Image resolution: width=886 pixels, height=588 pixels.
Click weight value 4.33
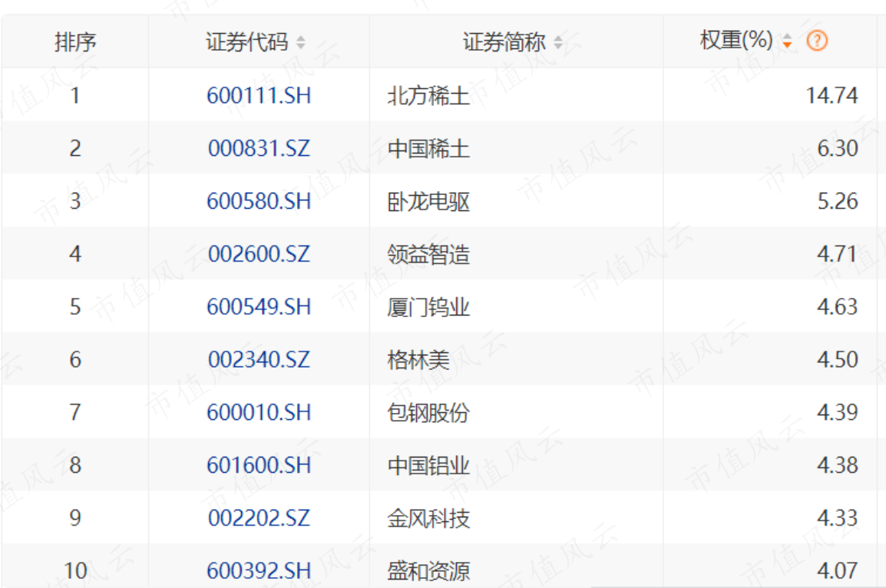(x=838, y=518)
